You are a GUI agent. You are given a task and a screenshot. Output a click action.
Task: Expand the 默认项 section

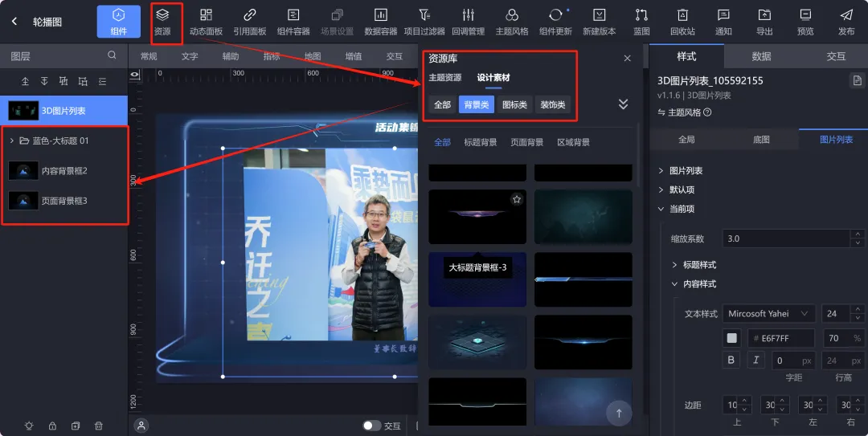click(661, 189)
